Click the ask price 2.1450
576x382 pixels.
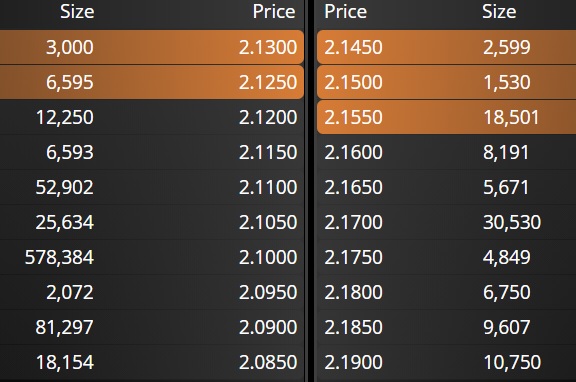coord(353,47)
